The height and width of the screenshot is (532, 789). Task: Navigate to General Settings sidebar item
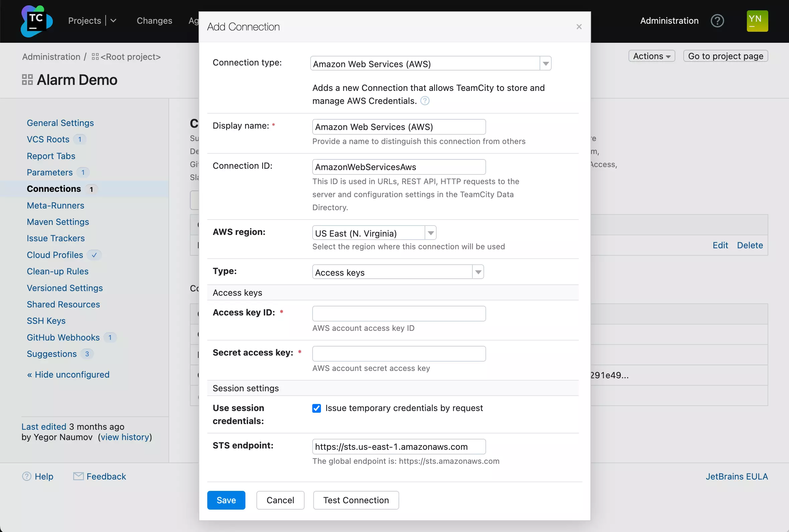[x=60, y=122]
